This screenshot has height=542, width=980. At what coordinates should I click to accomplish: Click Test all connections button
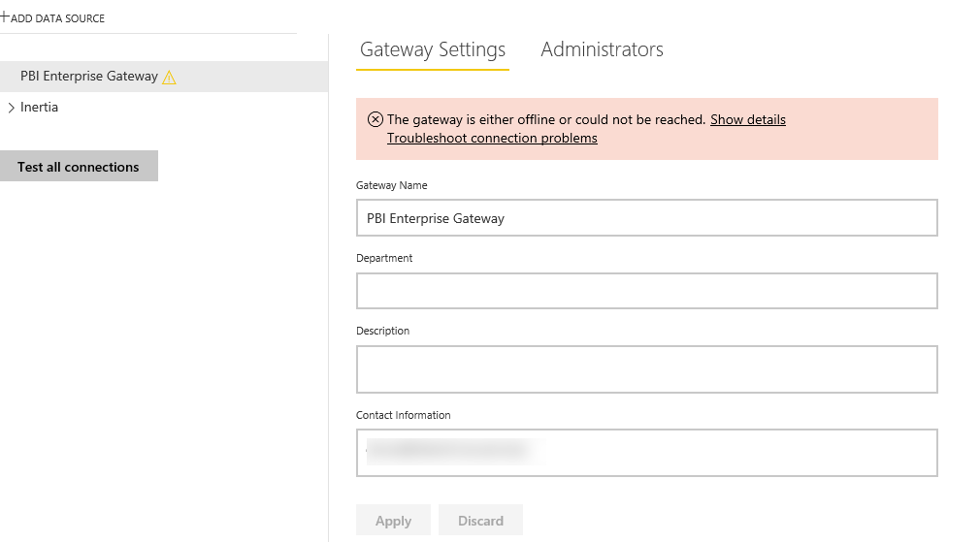pos(79,166)
